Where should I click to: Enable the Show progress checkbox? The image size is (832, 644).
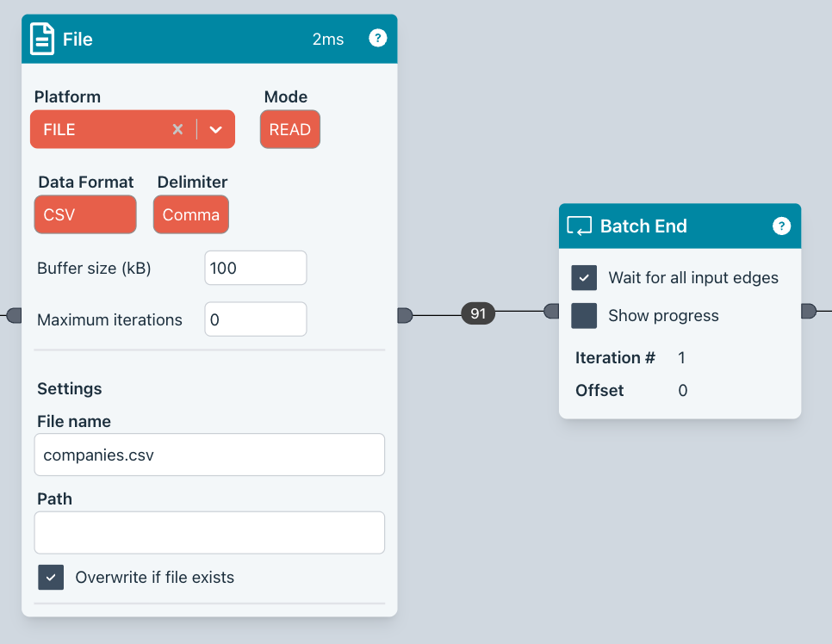pyautogui.click(x=584, y=316)
